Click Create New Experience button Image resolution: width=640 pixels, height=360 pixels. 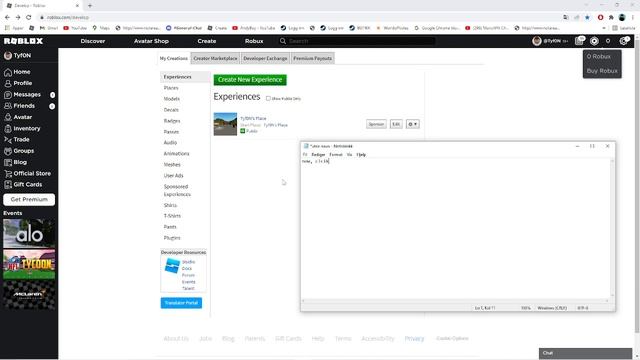[x=250, y=80]
